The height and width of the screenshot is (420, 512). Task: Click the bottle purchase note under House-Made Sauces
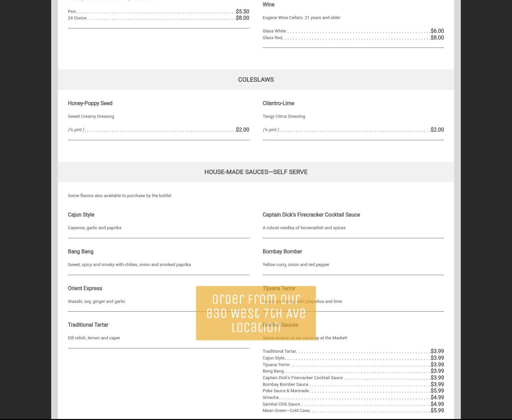point(119,196)
